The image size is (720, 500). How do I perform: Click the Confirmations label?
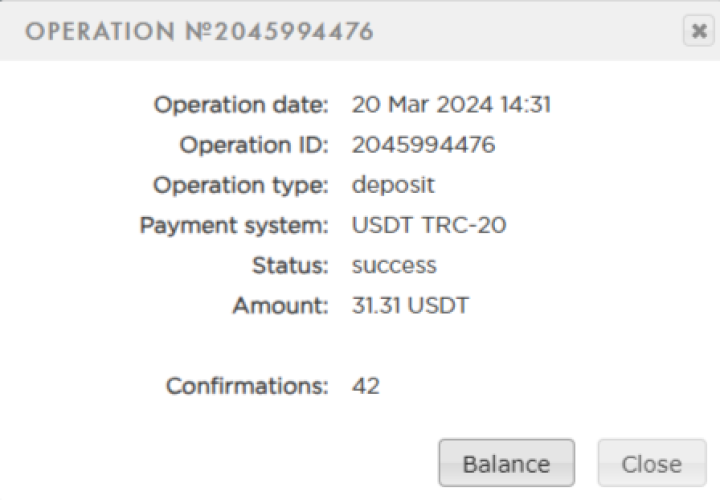[x=247, y=385]
